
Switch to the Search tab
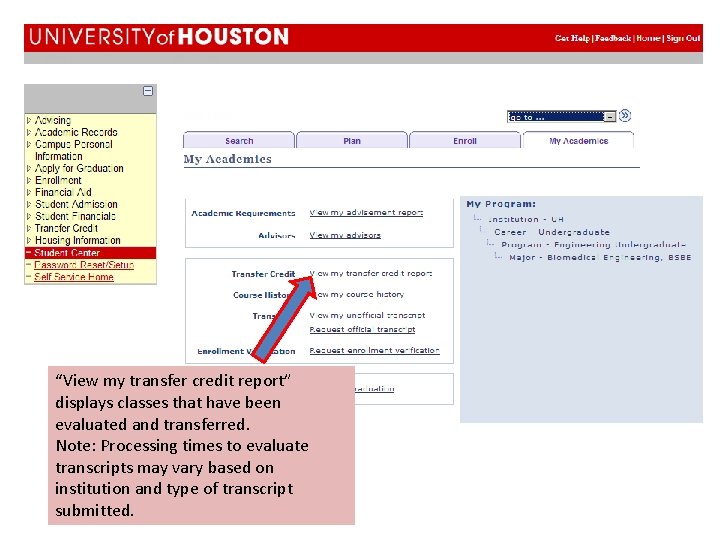pyautogui.click(x=239, y=141)
